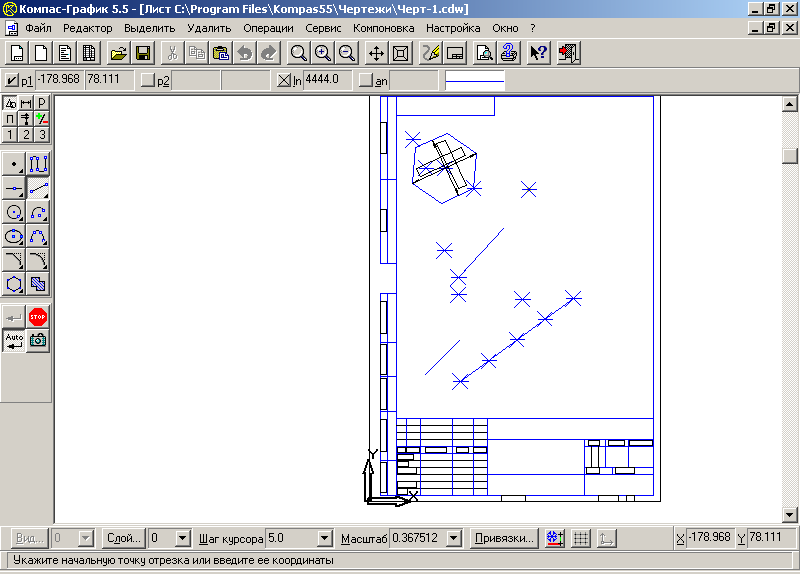800x574 pixels.
Task: Open the Масштаб scale dropdown
Action: pos(454,538)
